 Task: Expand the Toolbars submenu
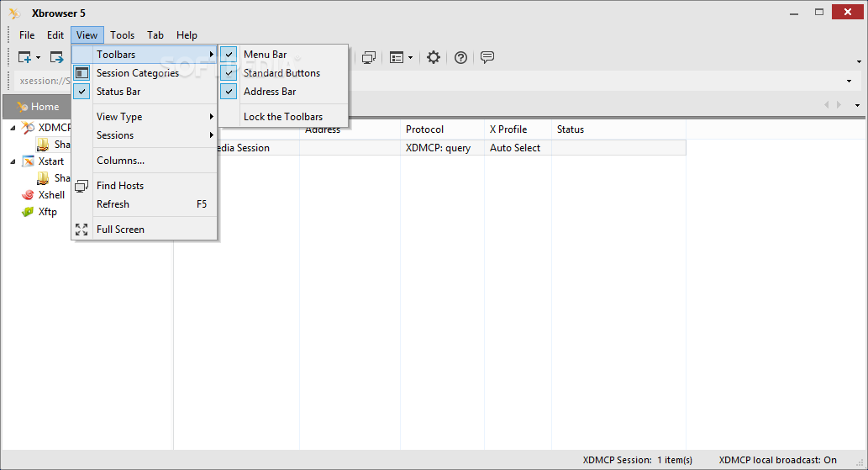(144, 55)
